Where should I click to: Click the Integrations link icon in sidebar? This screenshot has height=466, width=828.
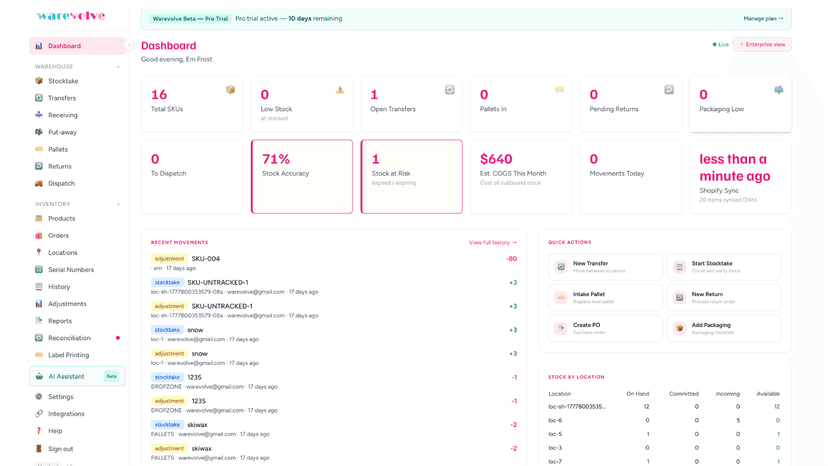[39, 414]
